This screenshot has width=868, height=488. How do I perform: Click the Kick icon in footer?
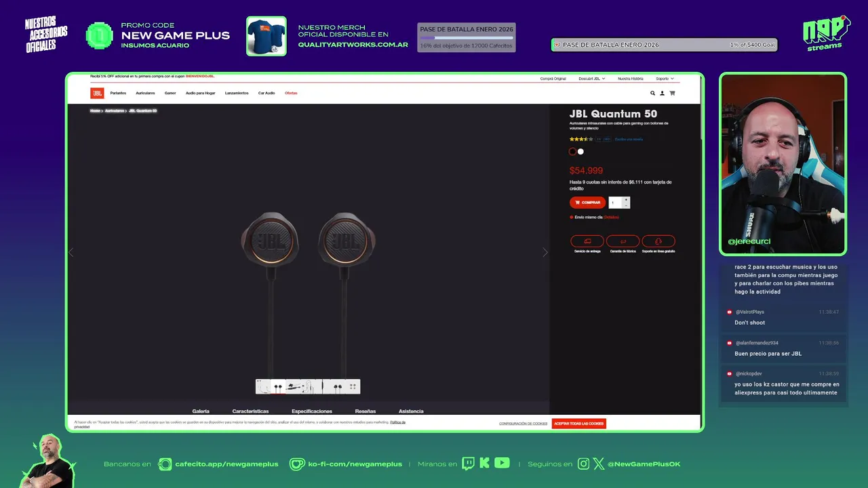(x=484, y=464)
